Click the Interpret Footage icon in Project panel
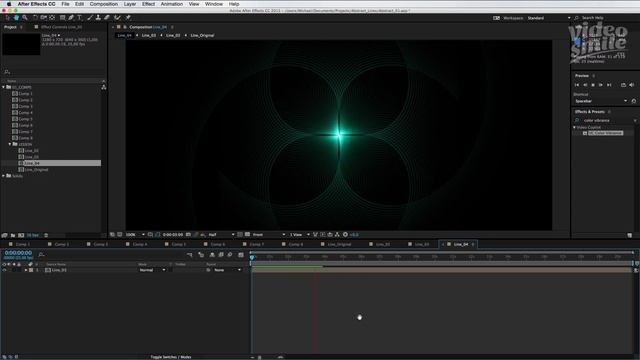 pos(4,235)
